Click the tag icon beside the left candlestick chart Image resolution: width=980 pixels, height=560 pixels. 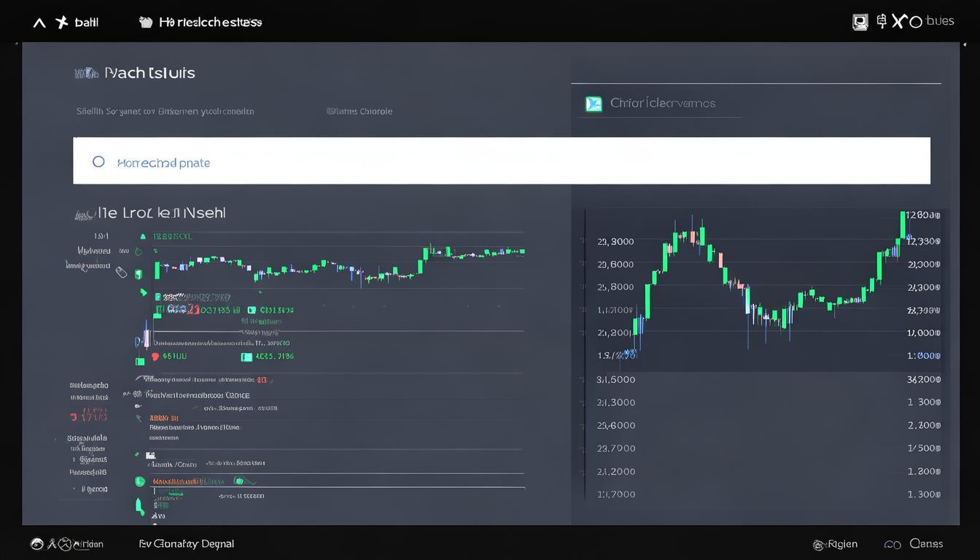coord(122,273)
